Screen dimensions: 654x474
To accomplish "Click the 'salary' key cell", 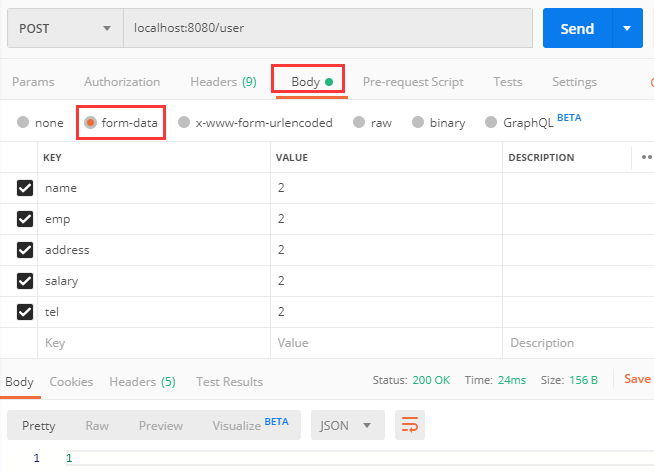I will (154, 281).
